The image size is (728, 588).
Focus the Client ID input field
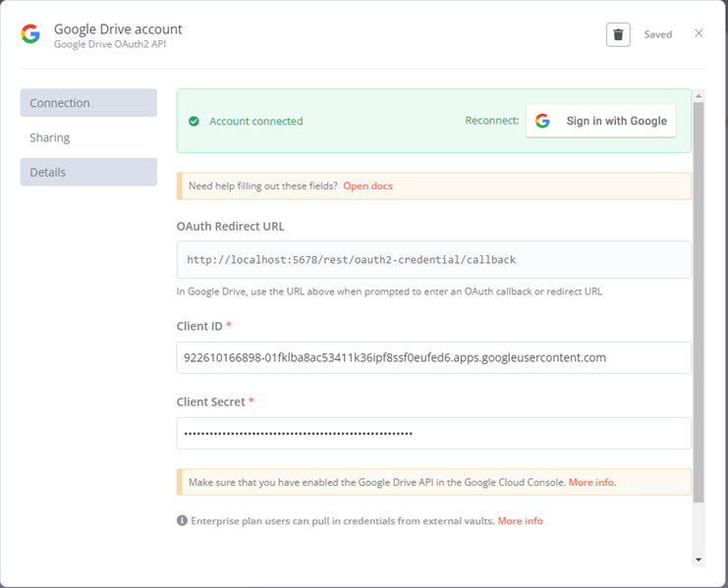click(433, 357)
